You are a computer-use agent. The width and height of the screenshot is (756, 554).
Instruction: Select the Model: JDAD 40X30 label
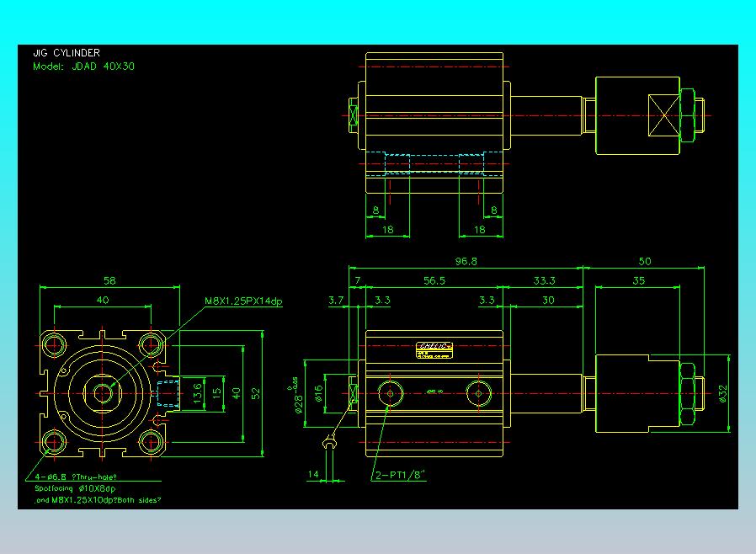pos(83,67)
